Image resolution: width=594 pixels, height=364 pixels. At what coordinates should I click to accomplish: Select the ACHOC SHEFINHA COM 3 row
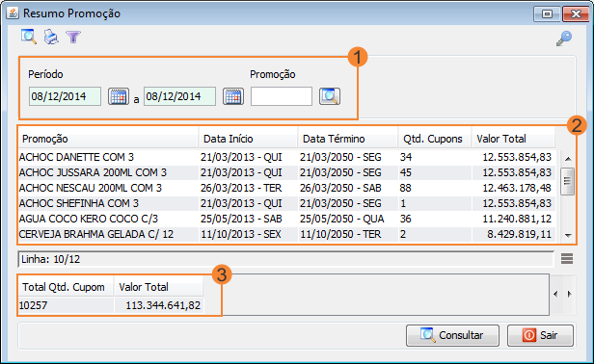pos(286,203)
